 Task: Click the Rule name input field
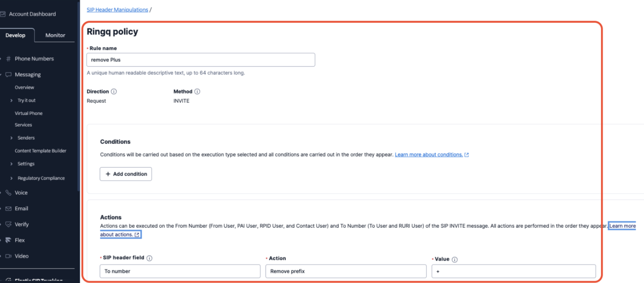pos(200,60)
